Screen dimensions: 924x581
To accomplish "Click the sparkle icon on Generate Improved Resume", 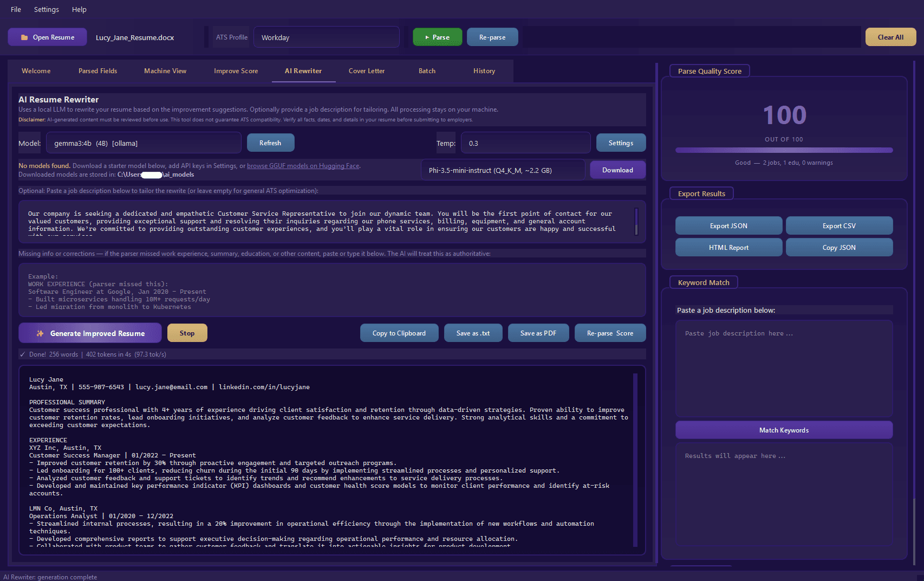I will pos(40,333).
